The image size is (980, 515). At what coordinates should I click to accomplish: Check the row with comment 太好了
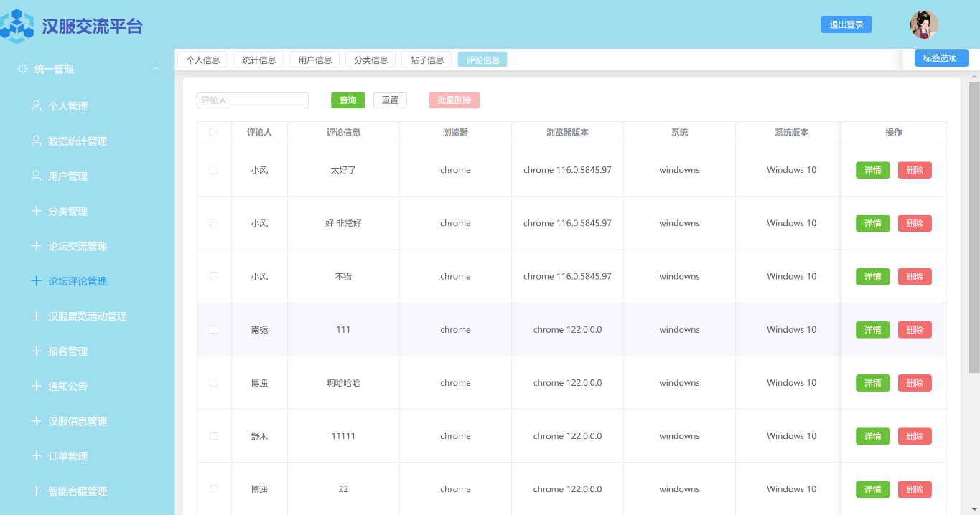pyautogui.click(x=214, y=170)
